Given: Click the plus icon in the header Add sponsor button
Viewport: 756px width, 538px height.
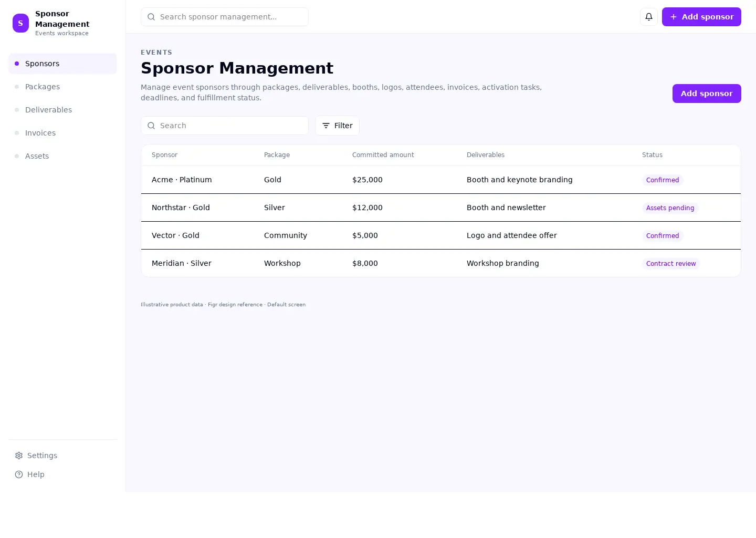Looking at the screenshot, I should tap(674, 17).
